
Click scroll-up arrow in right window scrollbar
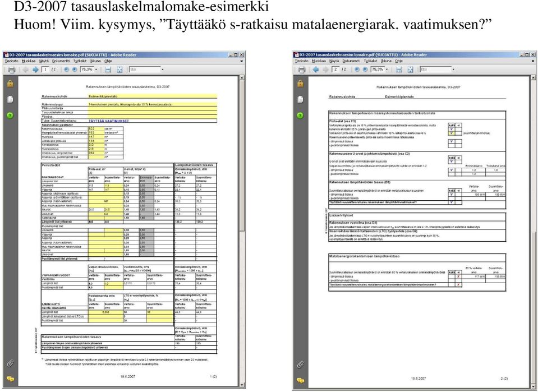[x=532, y=78]
